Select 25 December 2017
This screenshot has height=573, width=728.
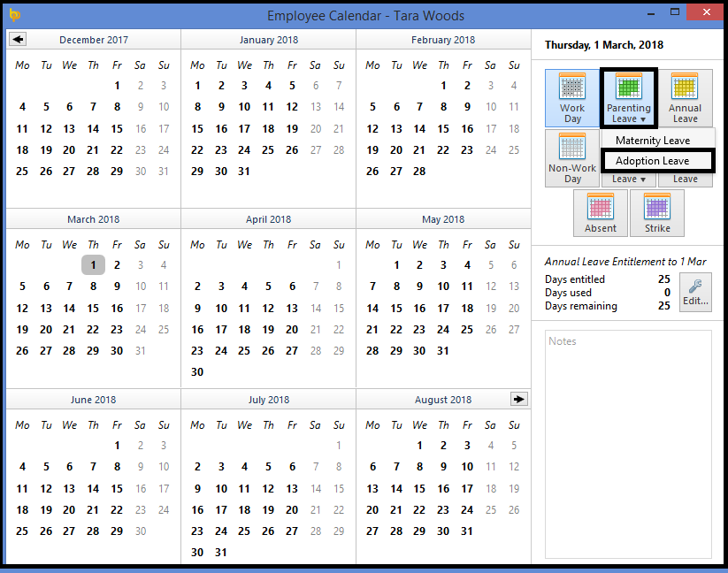pos(22,172)
